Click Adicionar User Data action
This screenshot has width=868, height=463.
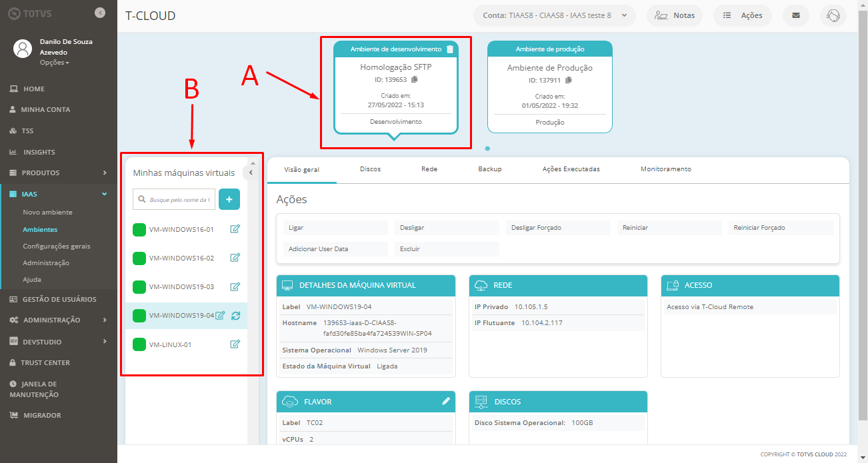coord(335,249)
